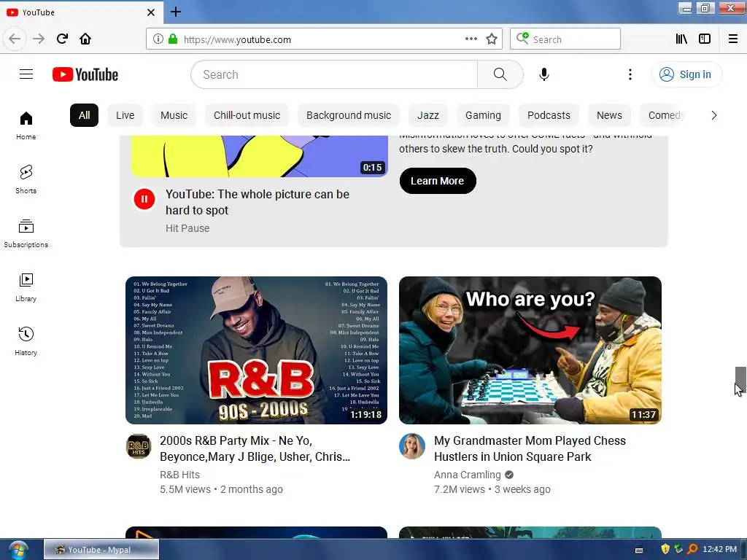The image size is (747, 560).
Task: Select the Background music chip
Action: [348, 115]
